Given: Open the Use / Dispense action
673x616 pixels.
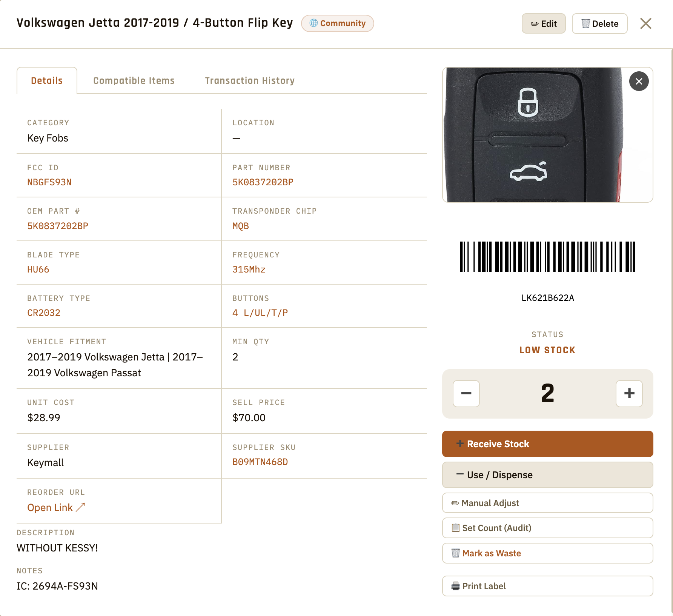Looking at the screenshot, I should tap(547, 475).
